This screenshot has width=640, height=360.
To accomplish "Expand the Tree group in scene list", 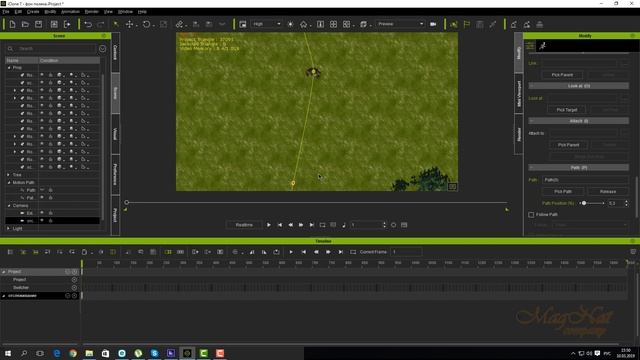I will tap(9, 175).
